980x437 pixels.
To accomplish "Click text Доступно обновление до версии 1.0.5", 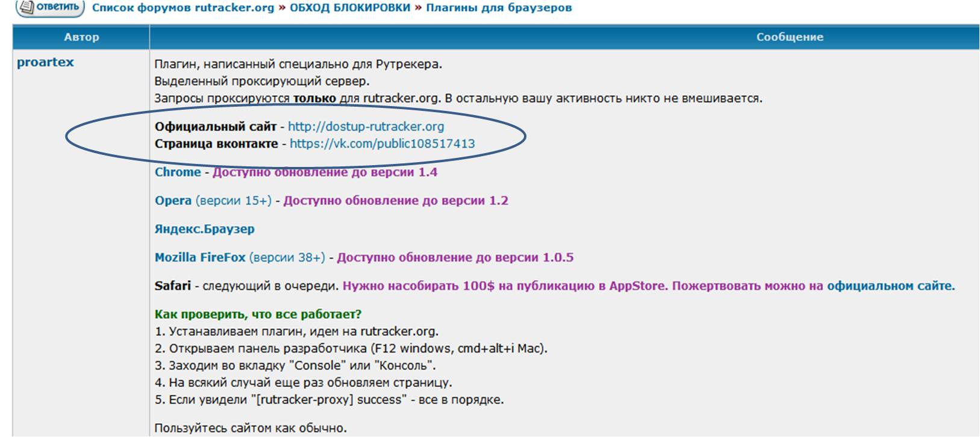I will [x=455, y=257].
